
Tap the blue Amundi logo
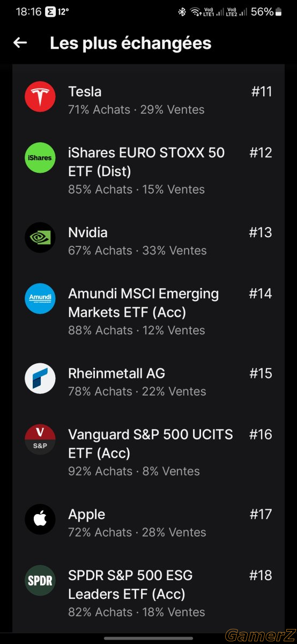(40, 298)
